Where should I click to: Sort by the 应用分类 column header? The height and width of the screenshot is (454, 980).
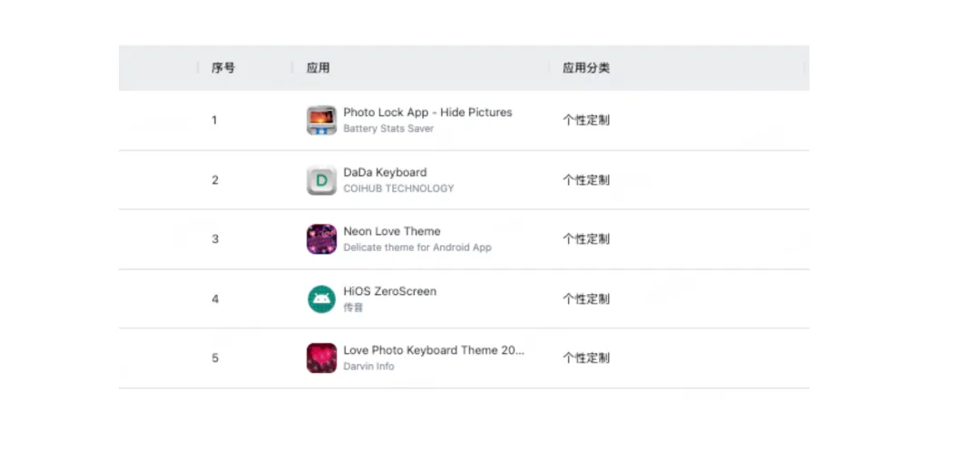586,68
